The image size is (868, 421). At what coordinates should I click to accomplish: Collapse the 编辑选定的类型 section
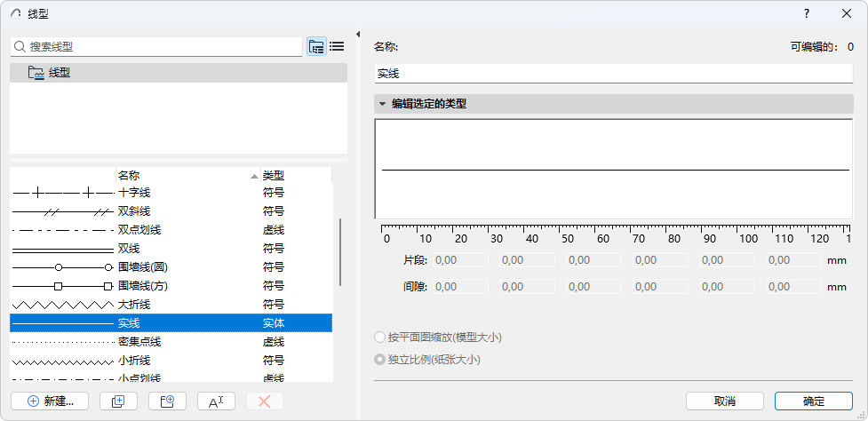coord(381,103)
